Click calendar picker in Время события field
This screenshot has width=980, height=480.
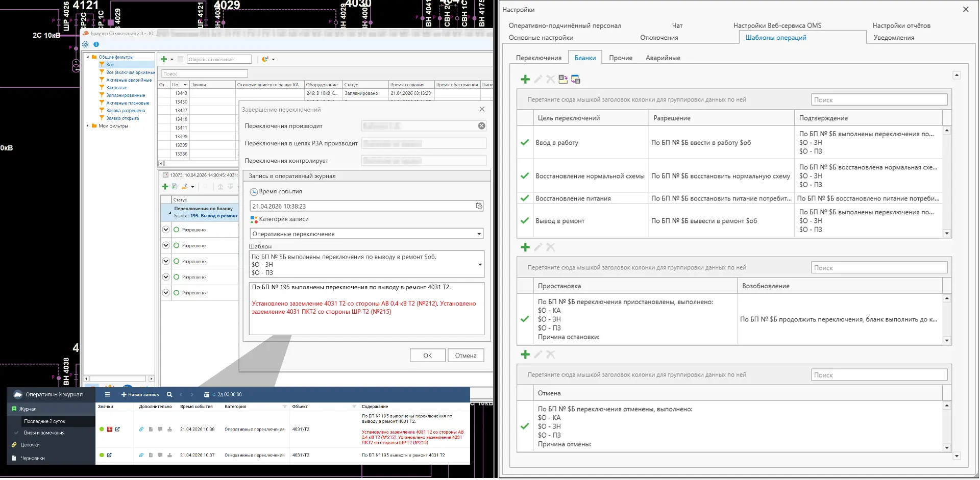coord(479,206)
